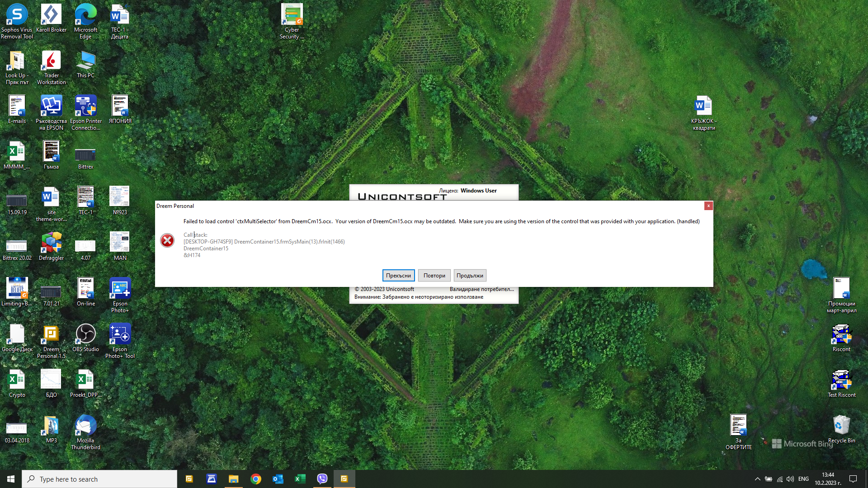Click Viber icon in taskbar
Viewport: 868px width, 488px height.
pos(322,479)
